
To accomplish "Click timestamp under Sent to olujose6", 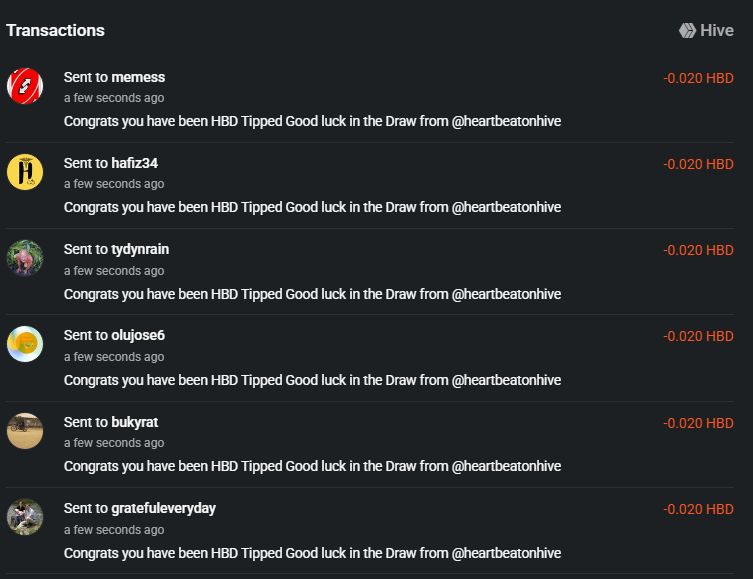I will pyautogui.click(x=114, y=357).
